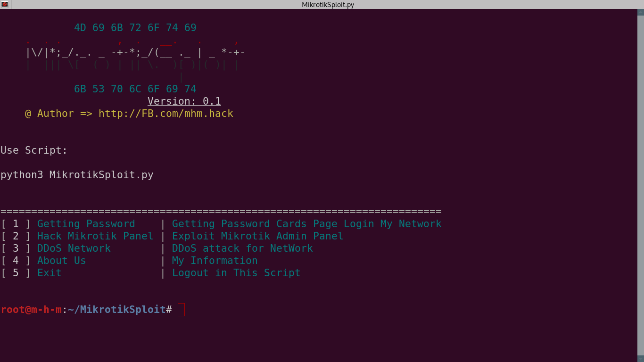Click 'My Information' description text

coord(215,261)
